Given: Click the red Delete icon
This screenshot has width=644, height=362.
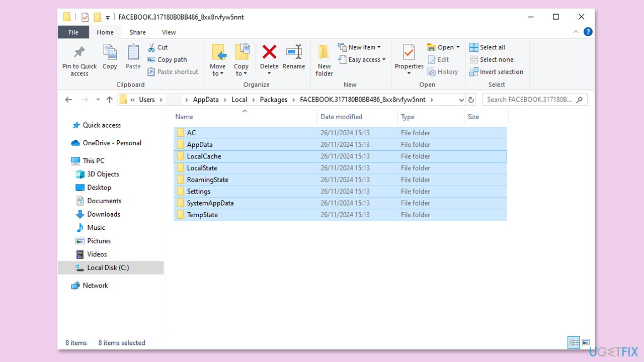Looking at the screenshot, I should click(269, 52).
